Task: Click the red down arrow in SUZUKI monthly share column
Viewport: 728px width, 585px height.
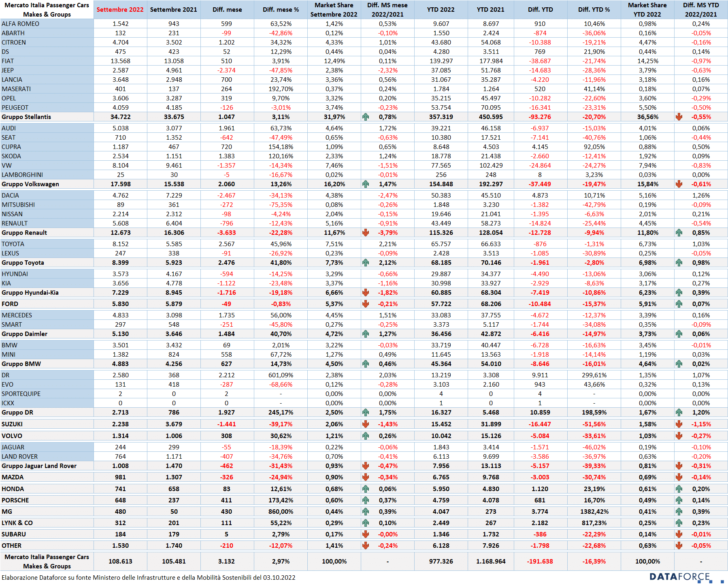Action: [366, 424]
